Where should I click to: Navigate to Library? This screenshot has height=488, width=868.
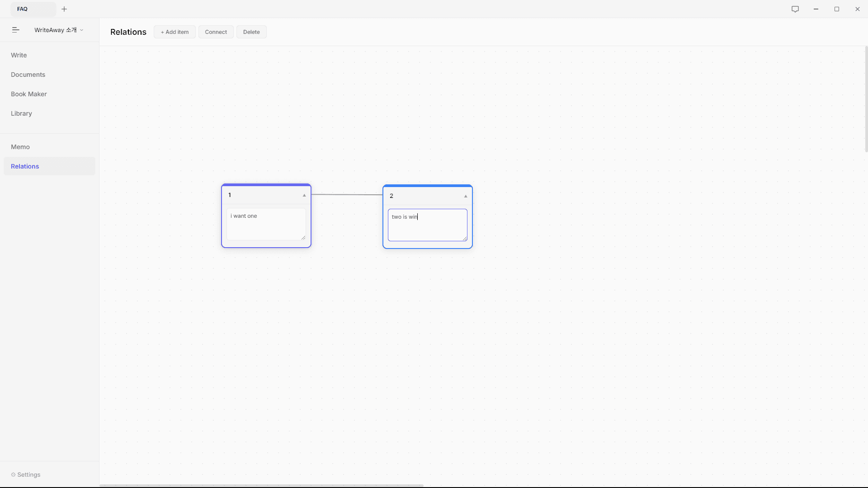[x=21, y=113]
